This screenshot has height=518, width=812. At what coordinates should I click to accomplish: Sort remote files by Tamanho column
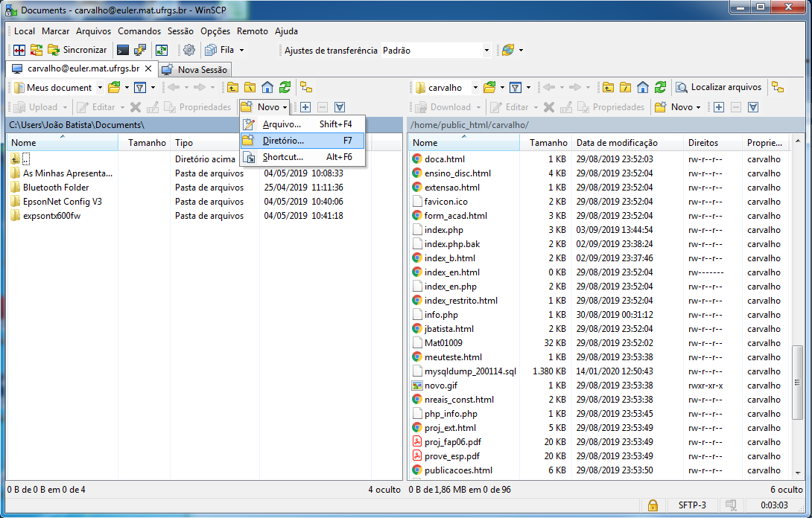coord(546,143)
